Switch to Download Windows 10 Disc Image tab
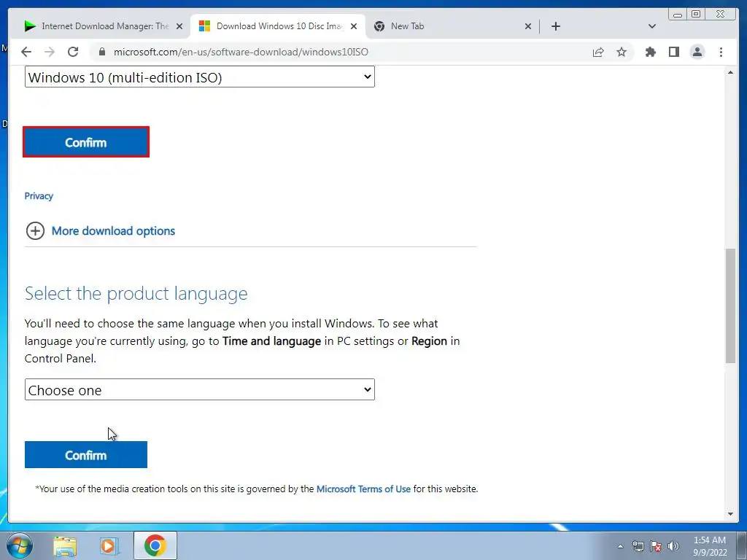 278,26
